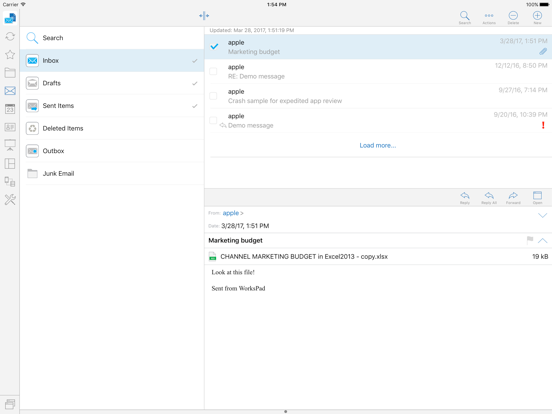Click the Reply All icon
552x414 pixels.
[x=489, y=197]
